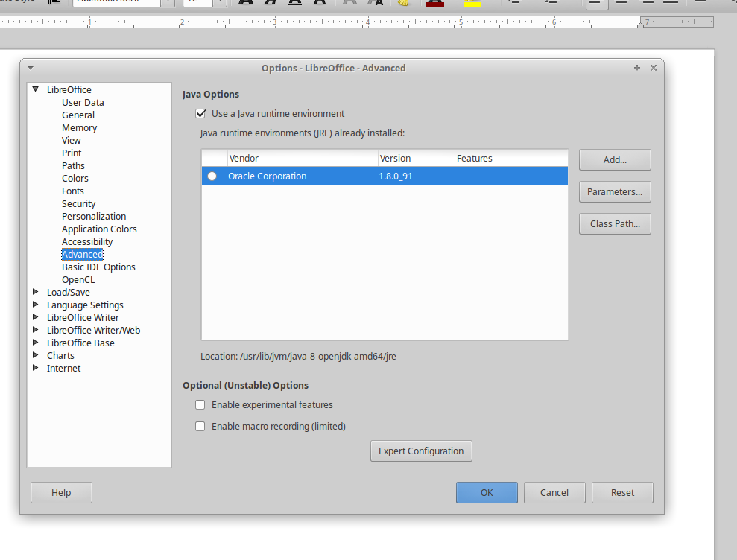This screenshot has height=560, width=737.
Task: Select the Oracle Corporation JRE radio button
Action: [212, 176]
